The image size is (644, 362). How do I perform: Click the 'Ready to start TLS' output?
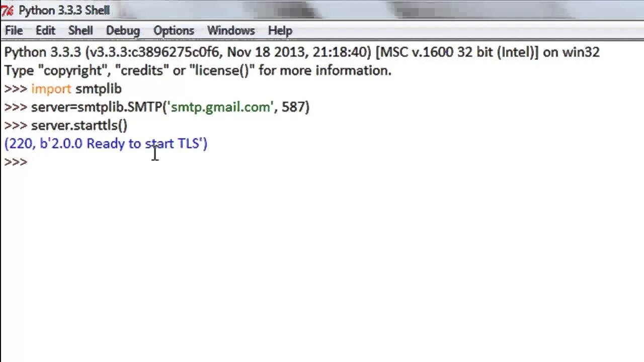143,144
